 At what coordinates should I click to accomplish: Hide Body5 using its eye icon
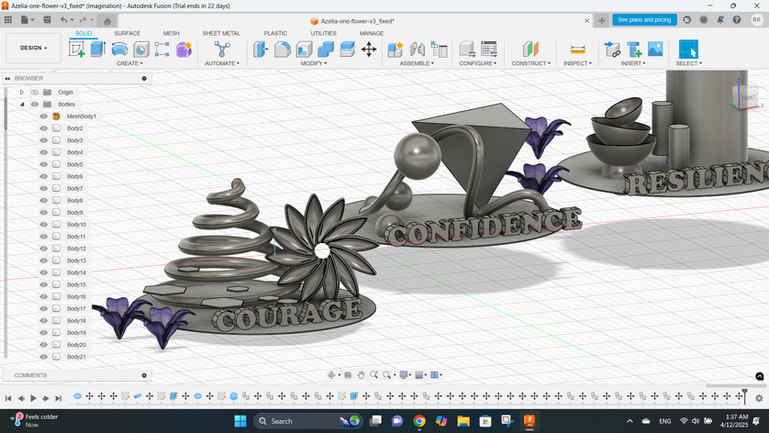pos(44,164)
